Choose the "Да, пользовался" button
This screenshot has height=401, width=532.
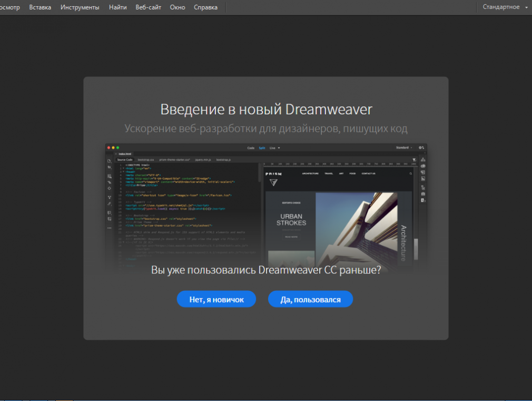click(x=310, y=299)
